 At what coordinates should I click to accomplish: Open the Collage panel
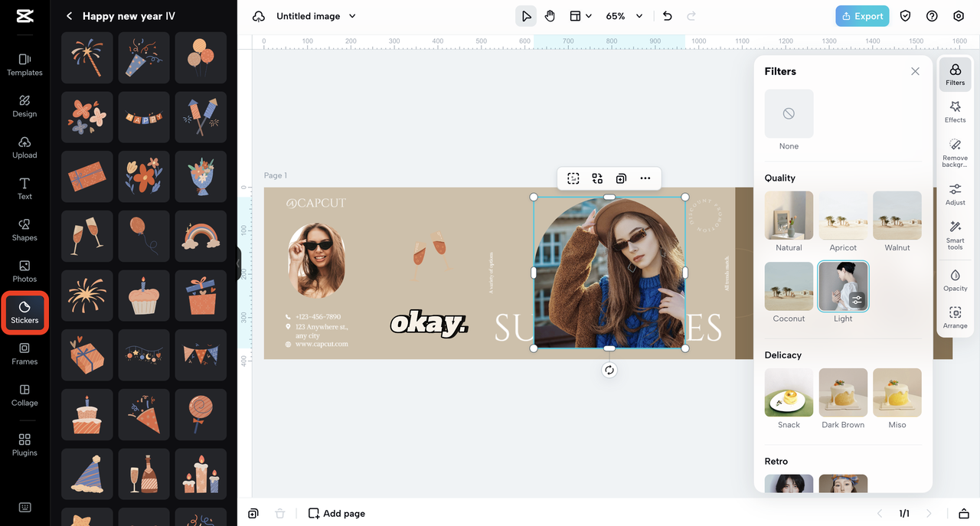[24, 395]
